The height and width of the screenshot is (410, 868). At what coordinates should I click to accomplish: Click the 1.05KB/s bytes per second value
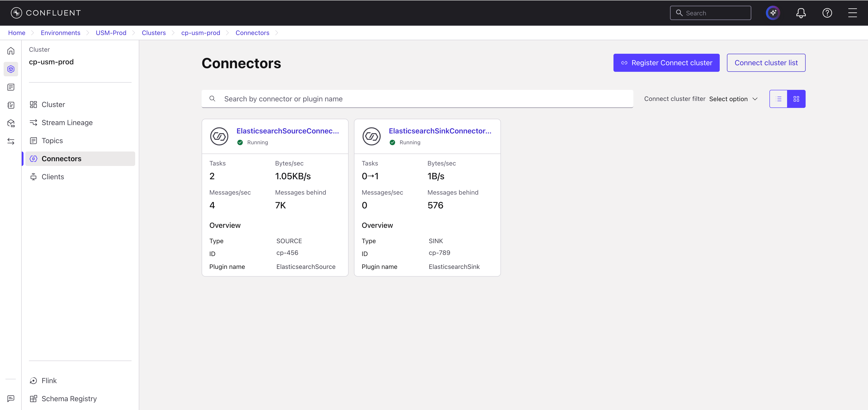(x=293, y=176)
